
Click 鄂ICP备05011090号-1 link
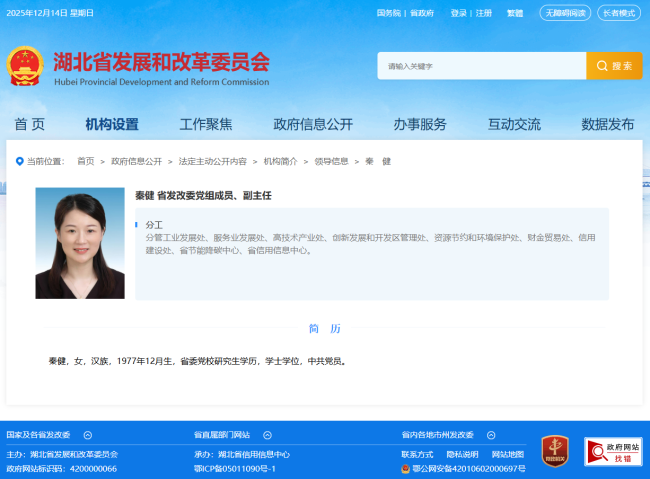click(235, 469)
